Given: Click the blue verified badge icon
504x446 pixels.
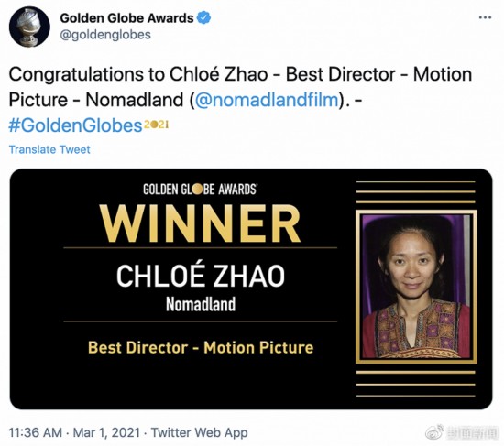Looking at the screenshot, I should click(x=203, y=17).
